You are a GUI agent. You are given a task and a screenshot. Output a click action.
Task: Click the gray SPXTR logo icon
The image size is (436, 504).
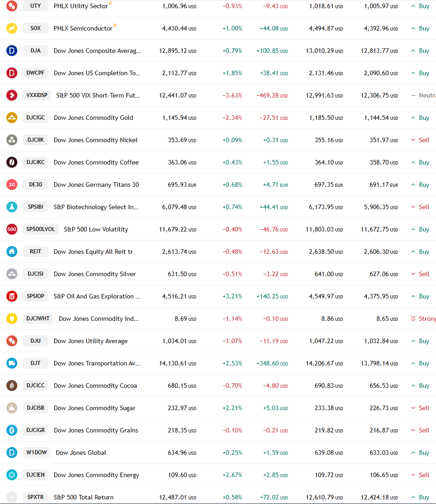click(12, 497)
